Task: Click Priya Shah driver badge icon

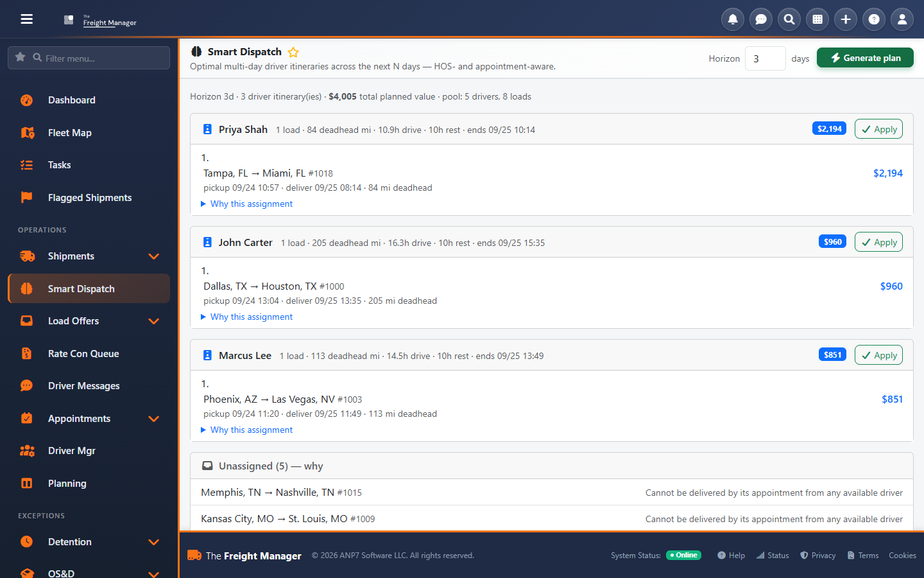Action: point(207,129)
